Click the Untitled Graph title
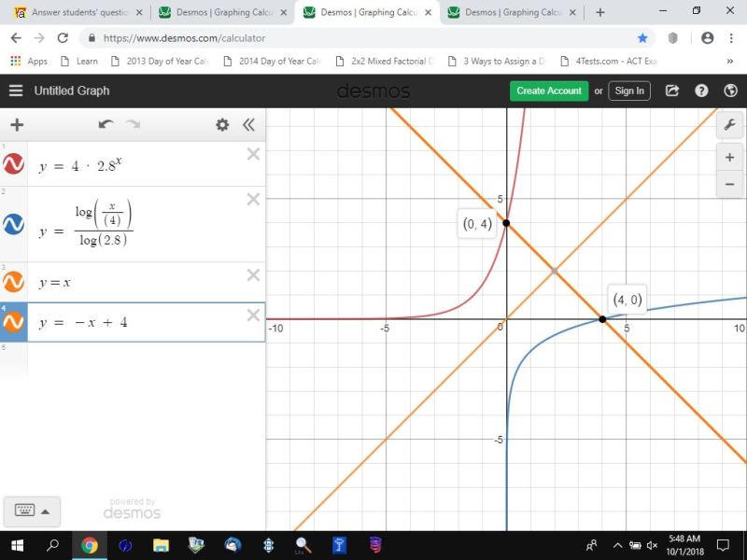Screen dimensions: 747x560 pyautogui.click(x=72, y=91)
